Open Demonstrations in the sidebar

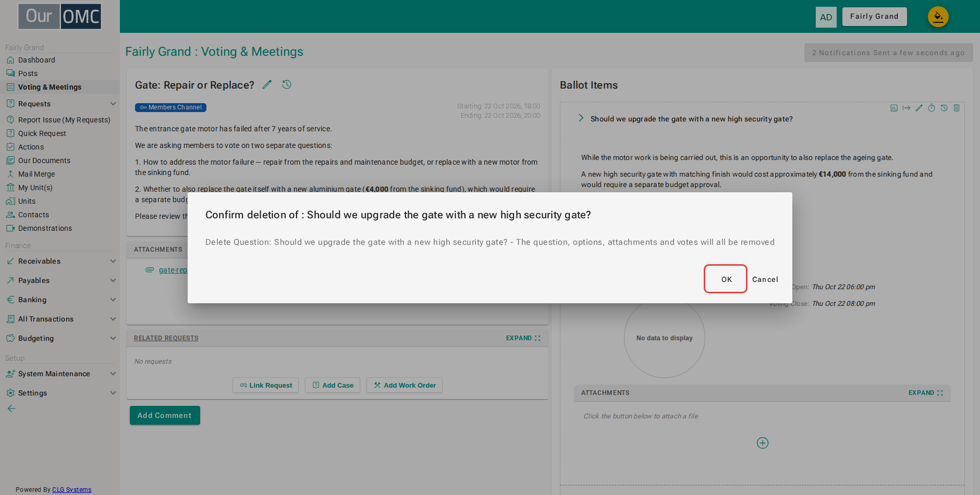[60, 228]
